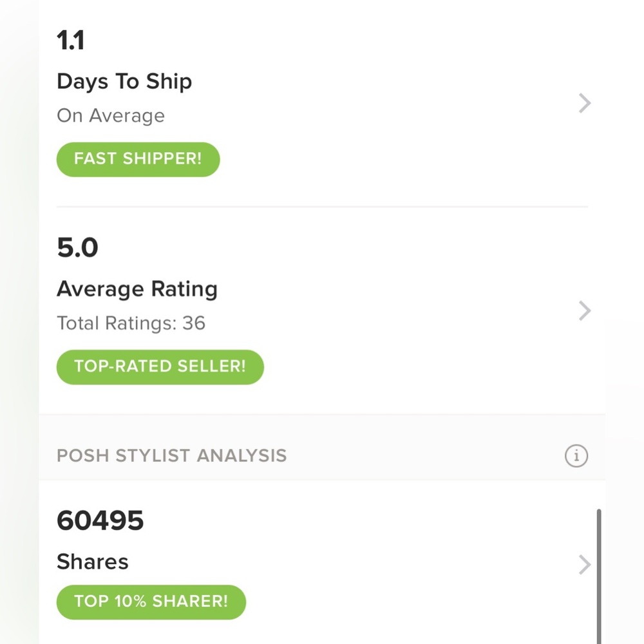Tap the info icon beside Posh Stylist Analysis
Viewport: 644px width, 644px height.
point(576,456)
